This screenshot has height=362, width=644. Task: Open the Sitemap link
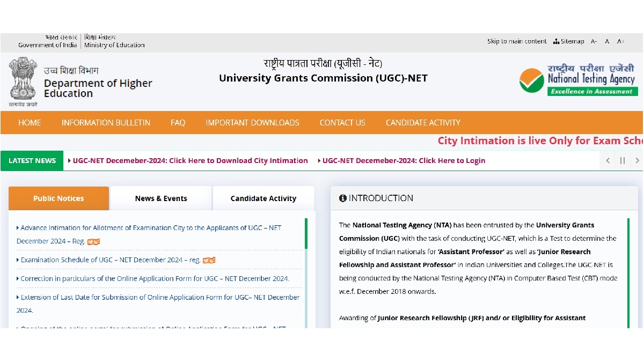569,41
